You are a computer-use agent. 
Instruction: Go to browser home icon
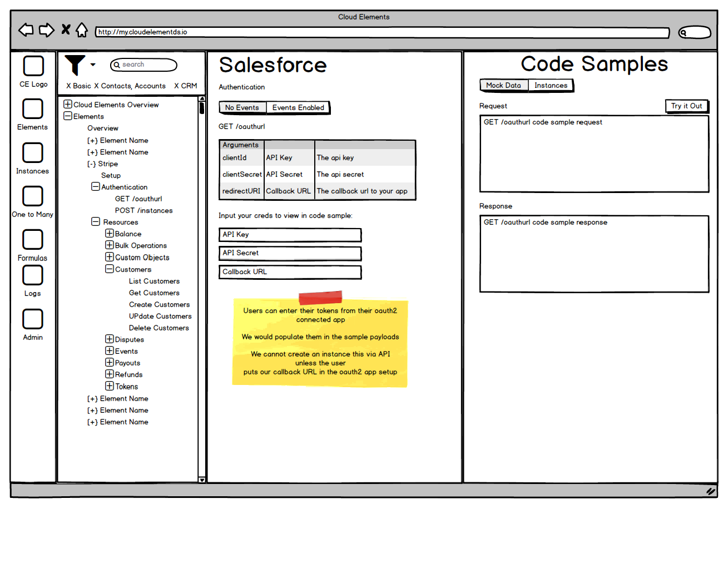click(x=82, y=30)
